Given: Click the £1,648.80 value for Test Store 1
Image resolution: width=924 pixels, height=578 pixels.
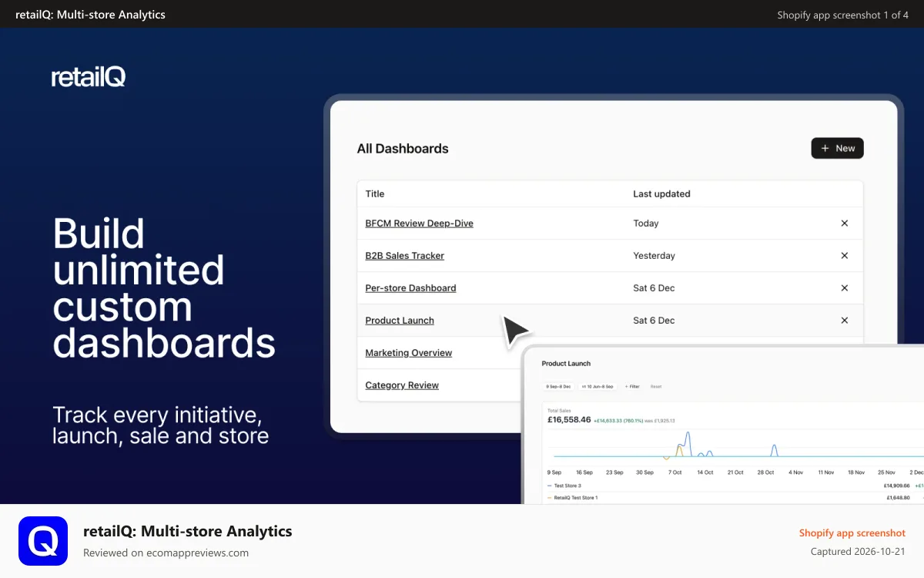Looking at the screenshot, I should click(899, 498).
